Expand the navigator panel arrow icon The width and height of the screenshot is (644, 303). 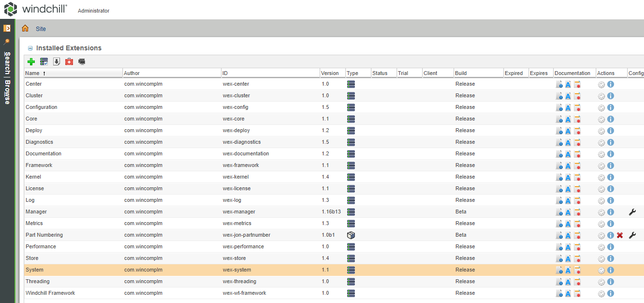(7, 28)
